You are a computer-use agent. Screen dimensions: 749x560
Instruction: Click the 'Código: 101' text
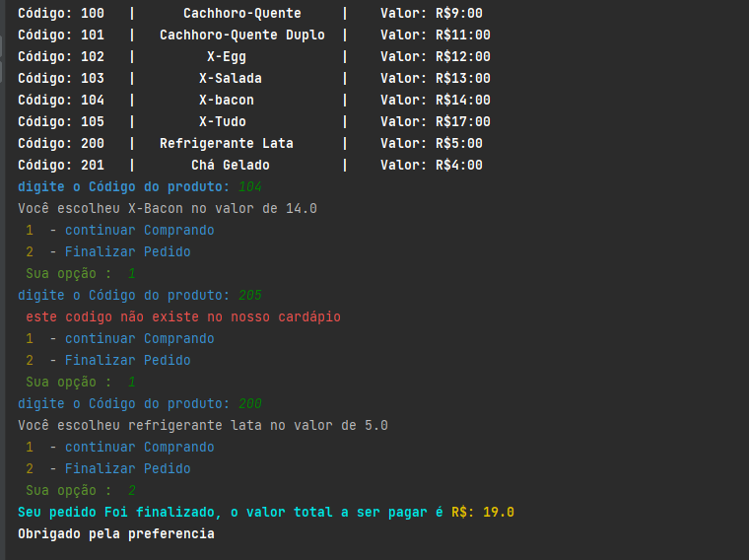pos(61,35)
